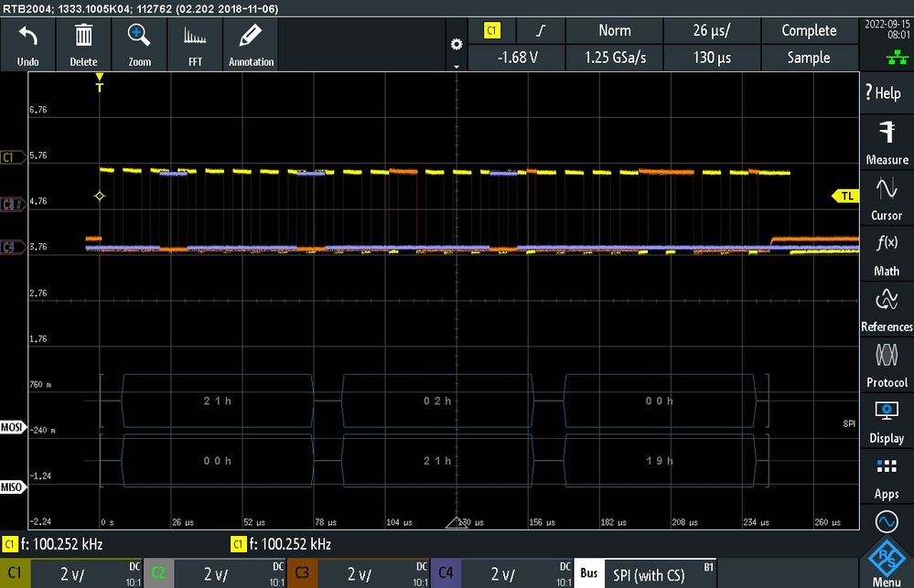The image size is (914, 588).
Task: Toggle the Bus SPI decode button
Action: click(x=588, y=573)
